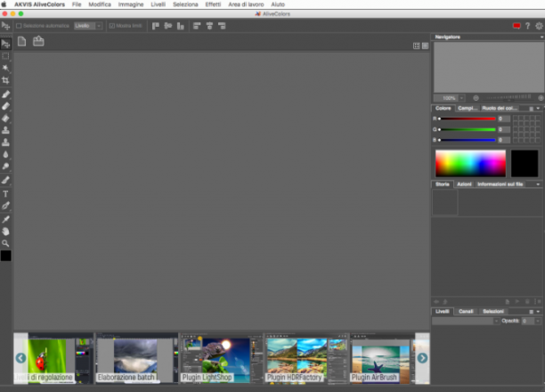The width and height of the screenshot is (545, 392).
Task: Open the Livello dropdown in options bar
Action: 88,26
